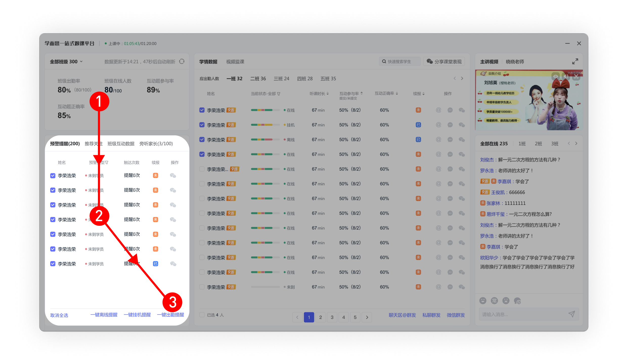Click the 取消全选 link

pyautogui.click(x=59, y=315)
